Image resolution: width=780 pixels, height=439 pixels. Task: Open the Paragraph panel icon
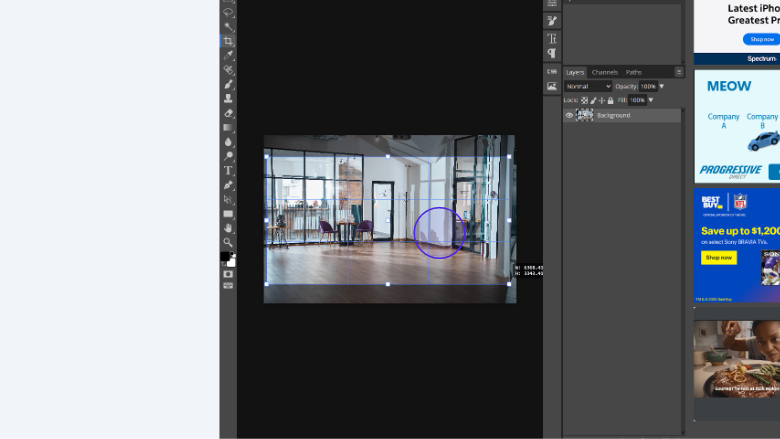tap(552, 53)
